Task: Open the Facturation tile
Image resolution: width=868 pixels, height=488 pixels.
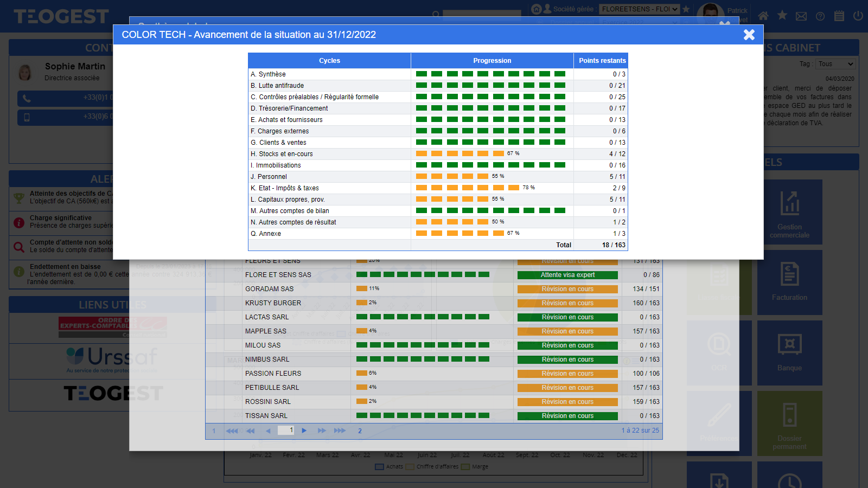Action: pyautogui.click(x=789, y=282)
